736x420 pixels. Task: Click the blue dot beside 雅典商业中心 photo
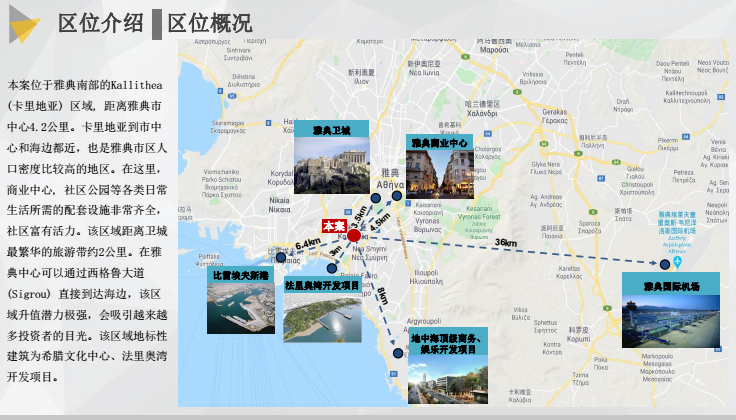(x=397, y=196)
